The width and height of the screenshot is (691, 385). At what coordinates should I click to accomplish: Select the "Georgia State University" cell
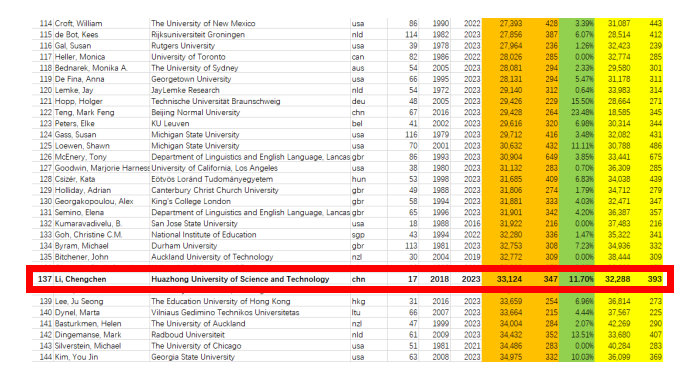(x=193, y=357)
